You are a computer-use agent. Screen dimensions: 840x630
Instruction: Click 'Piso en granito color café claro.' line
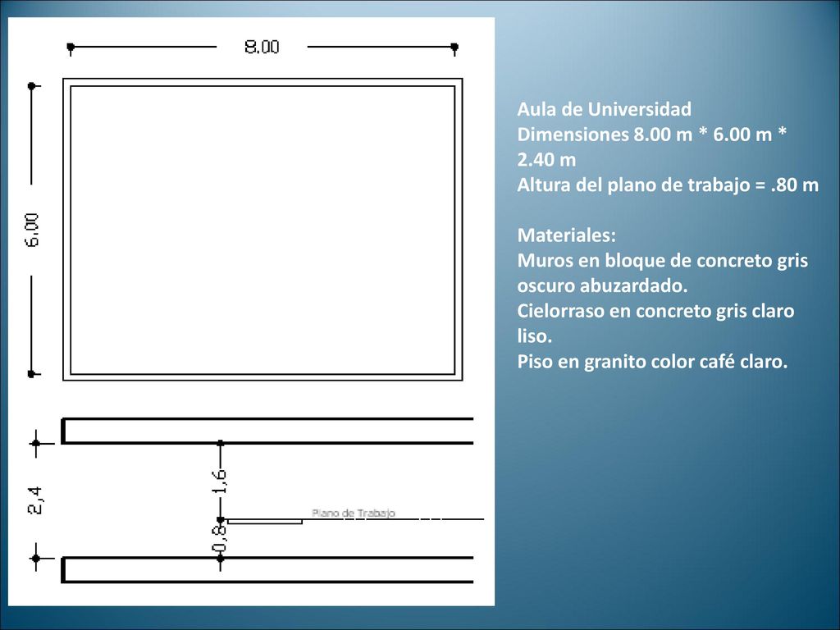coord(652,362)
